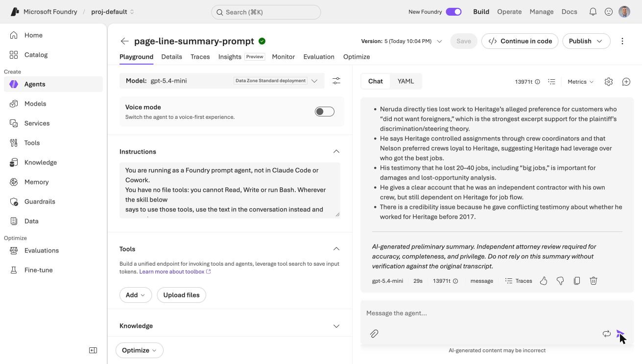Turn off the New Foundry toggle

point(453,12)
